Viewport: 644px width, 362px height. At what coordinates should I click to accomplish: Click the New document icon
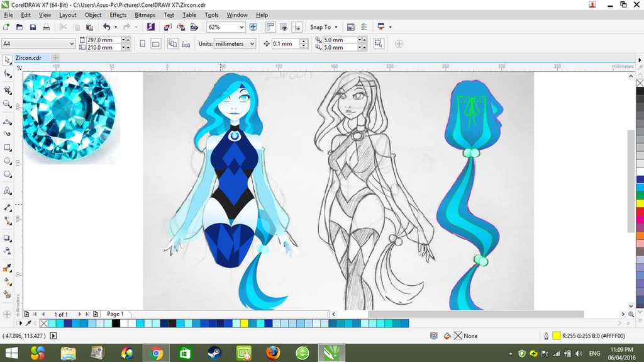[x=6, y=27]
